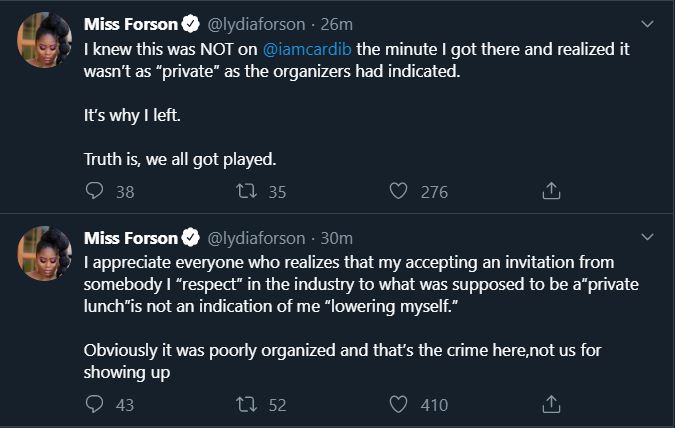This screenshot has width=675, height=428.
Task: Share the "we all got played" tweet
Action: 549,191
